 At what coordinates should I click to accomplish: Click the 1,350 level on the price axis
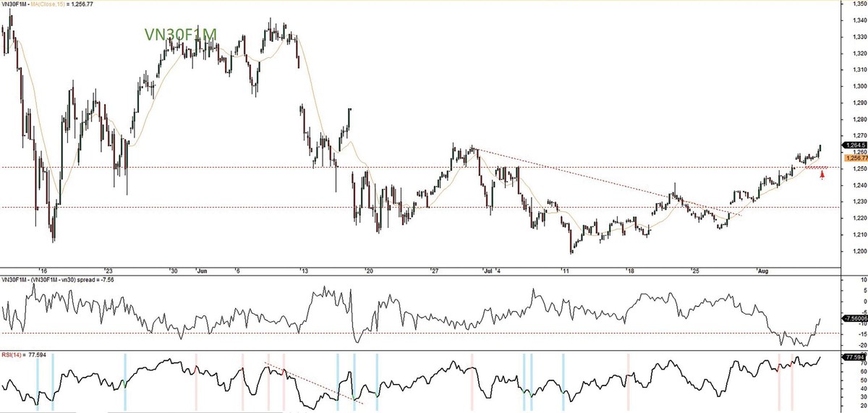854,4
